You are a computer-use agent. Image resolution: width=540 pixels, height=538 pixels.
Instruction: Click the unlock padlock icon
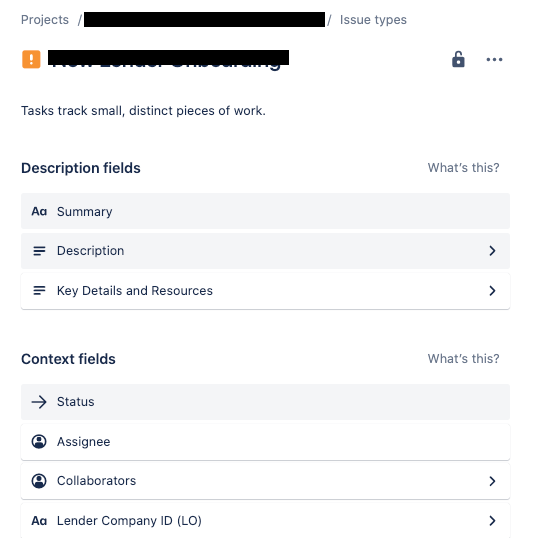tap(458, 59)
